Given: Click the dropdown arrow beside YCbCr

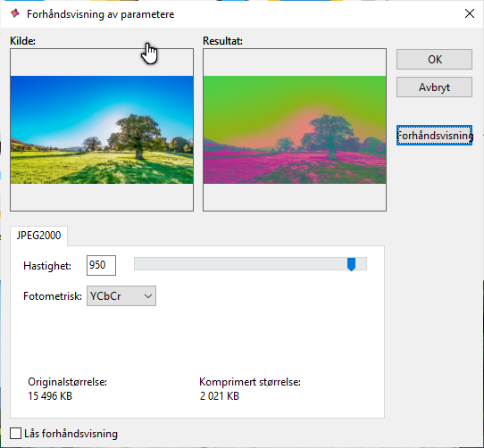Looking at the screenshot, I should pyautogui.click(x=148, y=296).
